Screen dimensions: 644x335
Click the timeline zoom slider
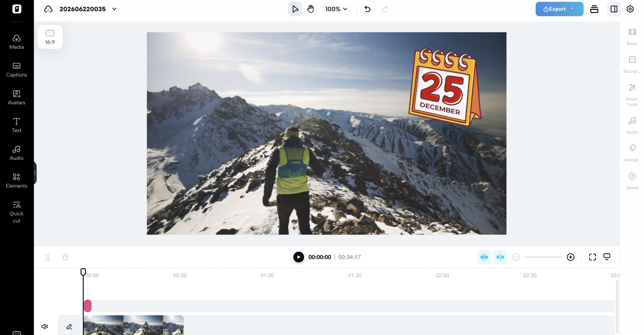543,257
